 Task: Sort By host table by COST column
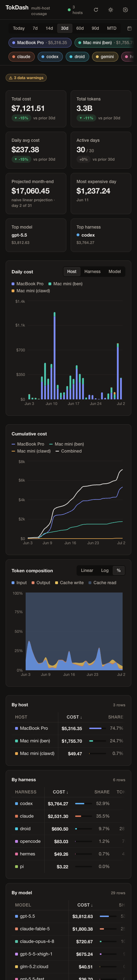(x=74, y=717)
